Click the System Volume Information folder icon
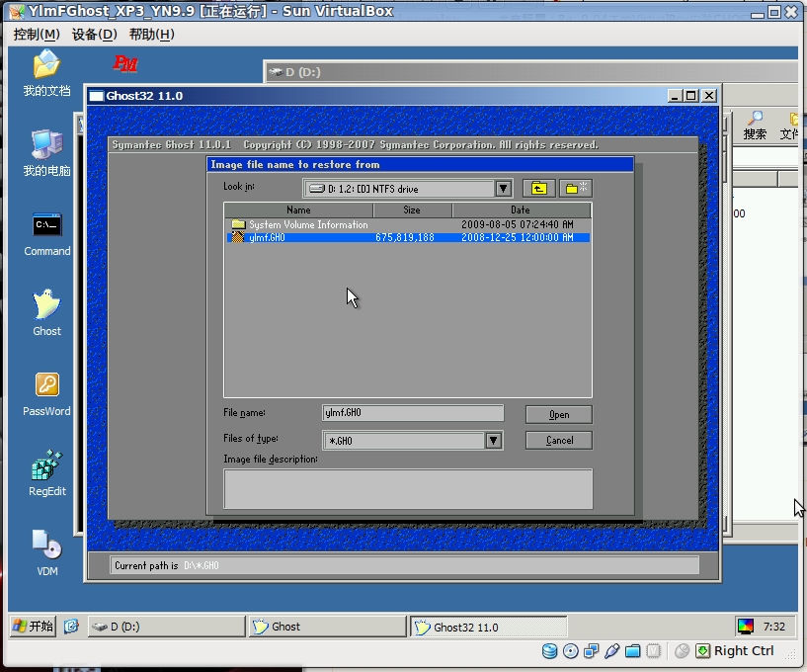807x672 pixels. (238, 224)
